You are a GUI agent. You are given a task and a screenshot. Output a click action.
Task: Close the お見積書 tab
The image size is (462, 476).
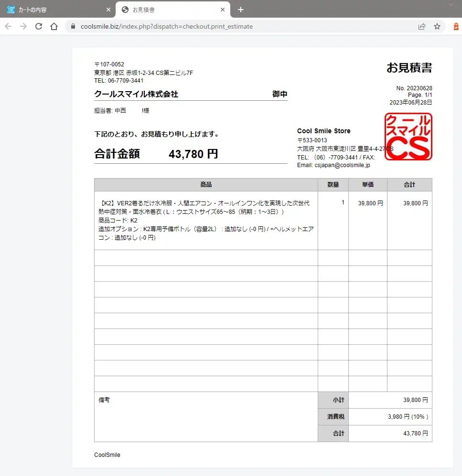click(x=223, y=10)
